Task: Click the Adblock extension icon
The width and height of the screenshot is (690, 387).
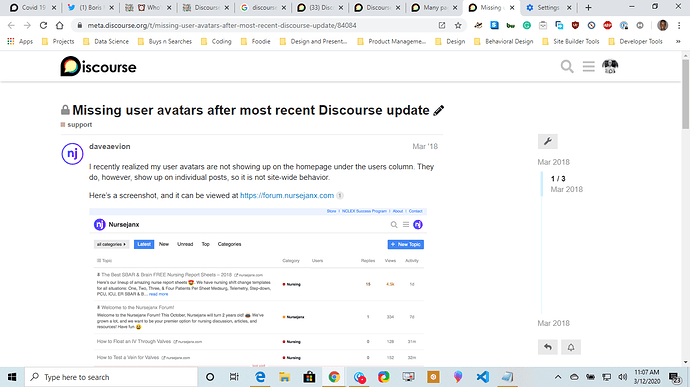Action: 608,26
